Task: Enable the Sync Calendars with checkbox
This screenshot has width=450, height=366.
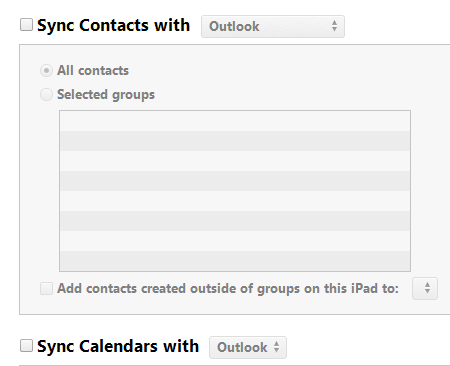Action: pyautogui.click(x=26, y=345)
